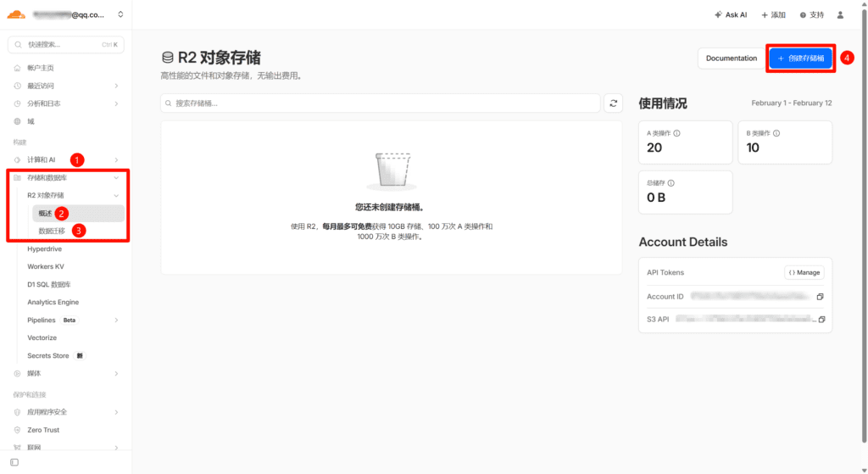
Task: Click the refresh bucket list icon
Action: 614,103
